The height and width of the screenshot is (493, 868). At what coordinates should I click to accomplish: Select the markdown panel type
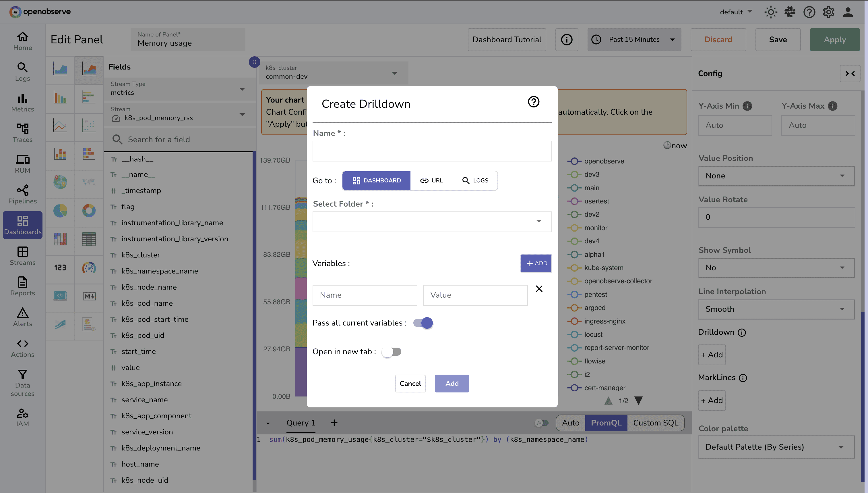click(89, 296)
